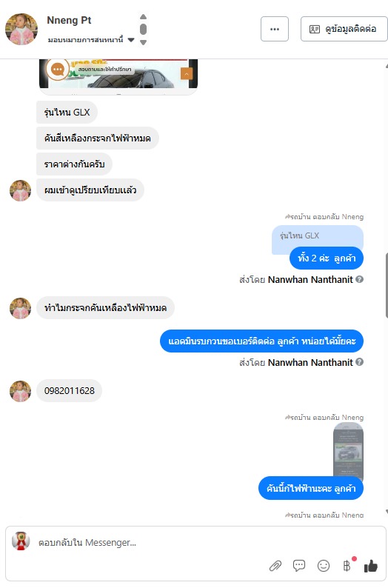The width and height of the screenshot is (388, 588).
Task: Click the up arrow stepper near name
Action: coord(143,16)
